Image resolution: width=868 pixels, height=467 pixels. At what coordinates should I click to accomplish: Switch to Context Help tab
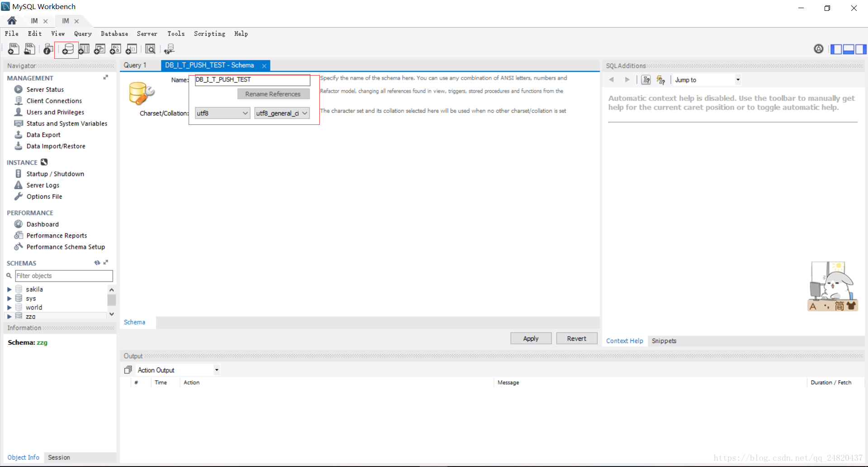tap(625, 341)
